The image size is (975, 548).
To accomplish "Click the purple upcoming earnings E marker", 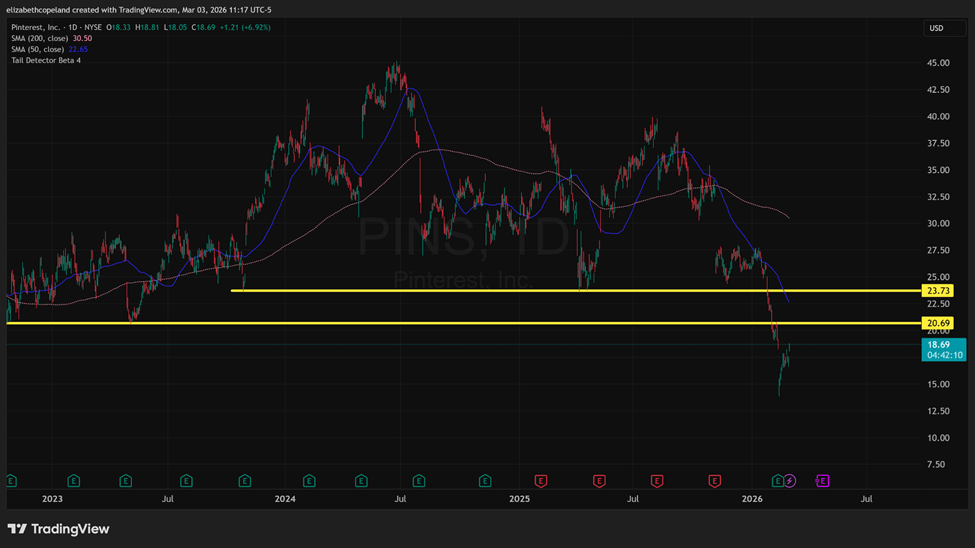I will coord(823,481).
